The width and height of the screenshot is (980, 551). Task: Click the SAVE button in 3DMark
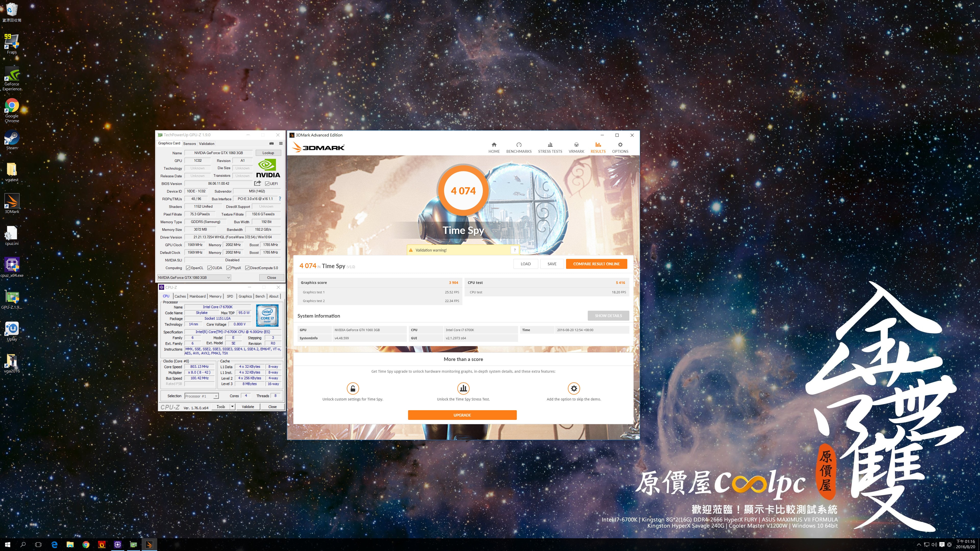[x=552, y=264]
